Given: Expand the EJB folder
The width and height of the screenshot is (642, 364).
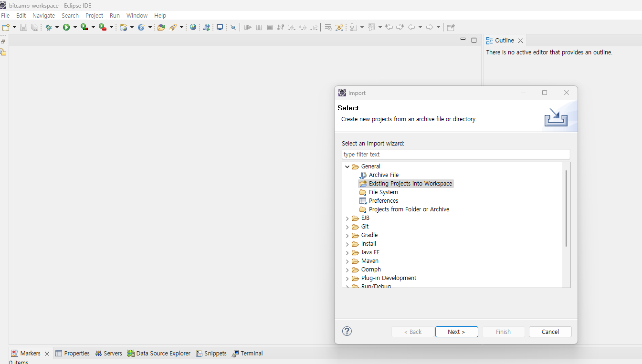Looking at the screenshot, I should tap(347, 218).
